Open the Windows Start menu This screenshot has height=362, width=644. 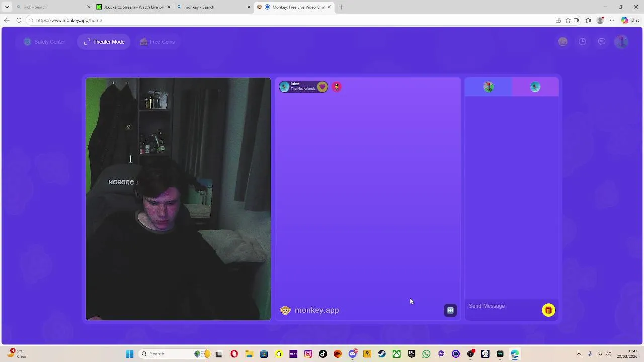129,354
